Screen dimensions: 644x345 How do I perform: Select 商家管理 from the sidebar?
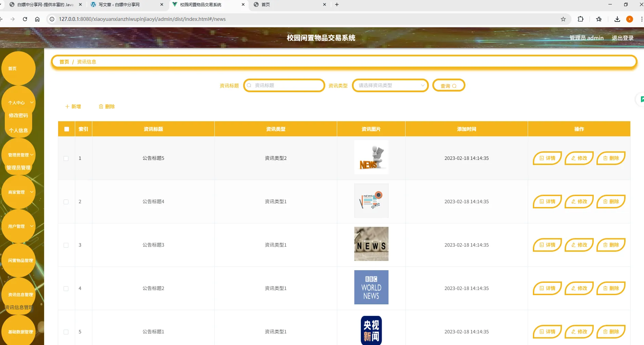pos(16,192)
